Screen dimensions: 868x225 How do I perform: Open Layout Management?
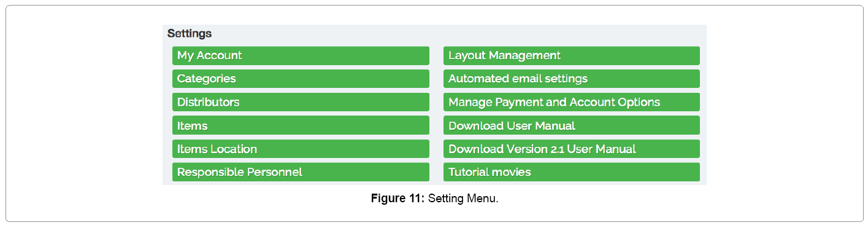(x=572, y=55)
